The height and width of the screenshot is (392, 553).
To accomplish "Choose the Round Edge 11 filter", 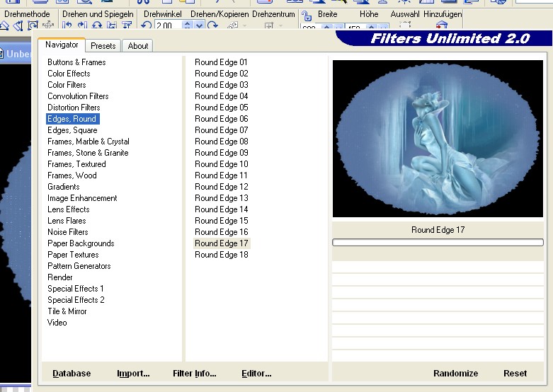I will [x=221, y=175].
